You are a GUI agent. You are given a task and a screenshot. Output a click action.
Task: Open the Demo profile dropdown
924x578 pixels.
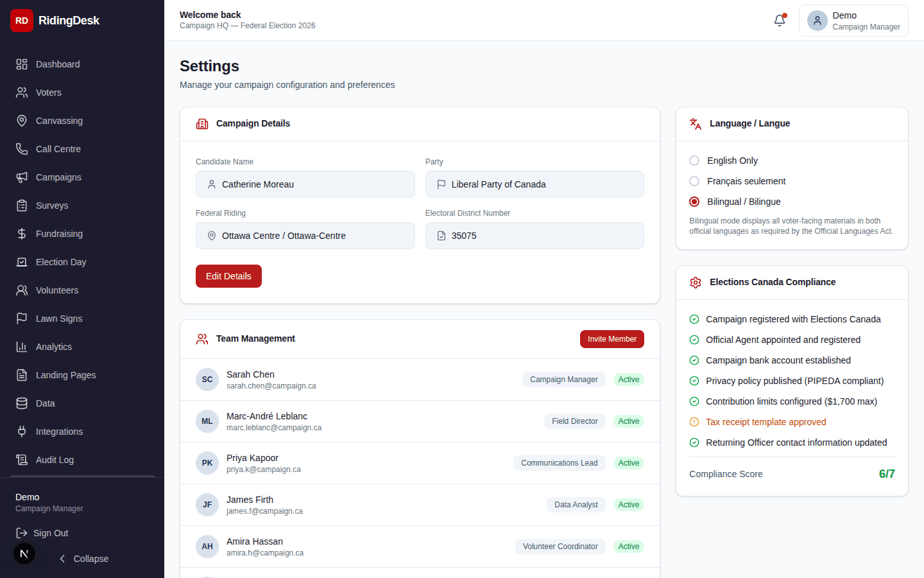click(x=853, y=20)
